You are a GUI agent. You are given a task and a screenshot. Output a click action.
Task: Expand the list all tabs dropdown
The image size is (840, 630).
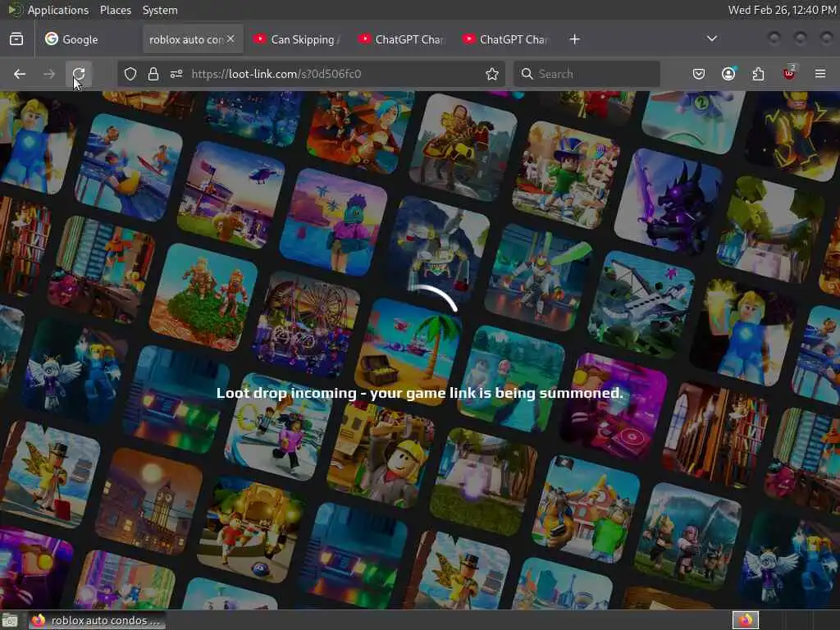(x=711, y=39)
